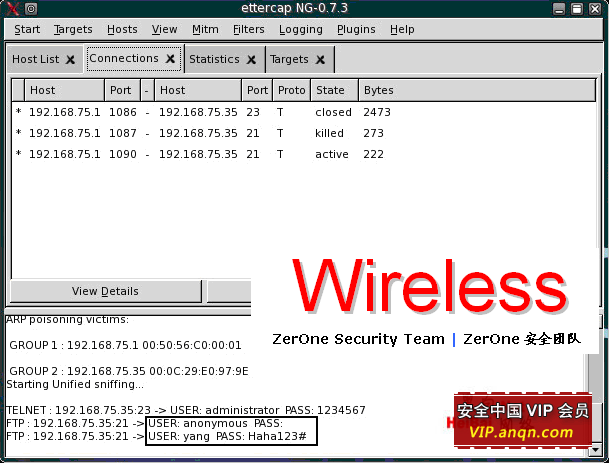This screenshot has height=463, width=609.
Task: Close the Connections tab
Action: (x=170, y=59)
